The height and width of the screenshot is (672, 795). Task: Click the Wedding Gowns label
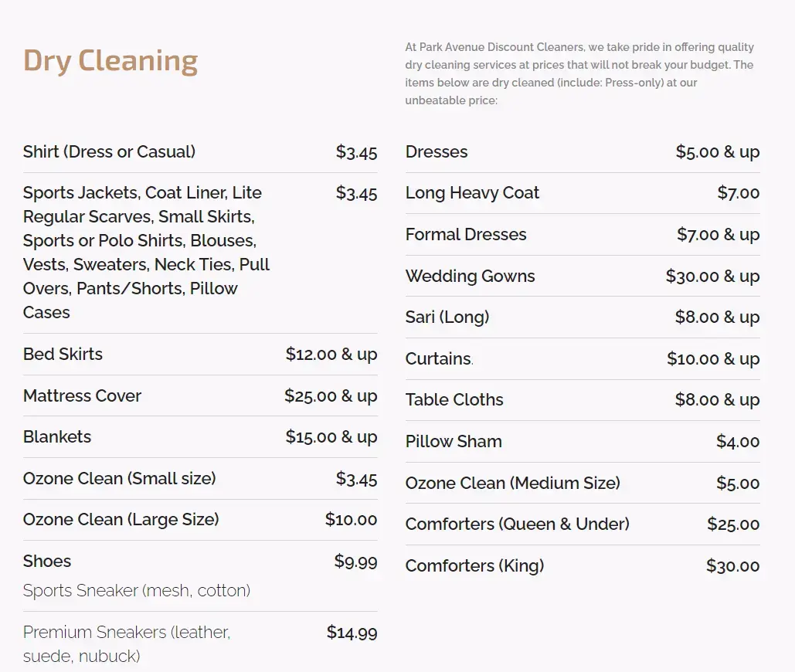[470, 277]
